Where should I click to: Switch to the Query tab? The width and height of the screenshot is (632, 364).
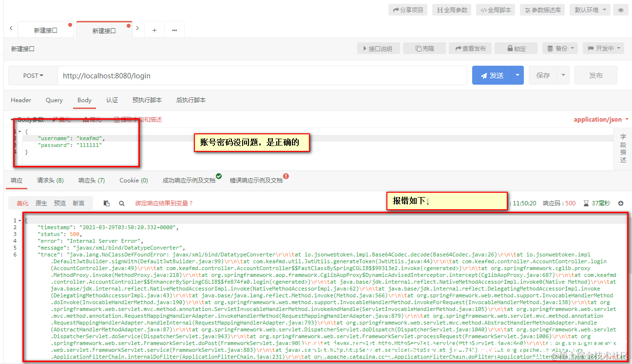(x=54, y=100)
